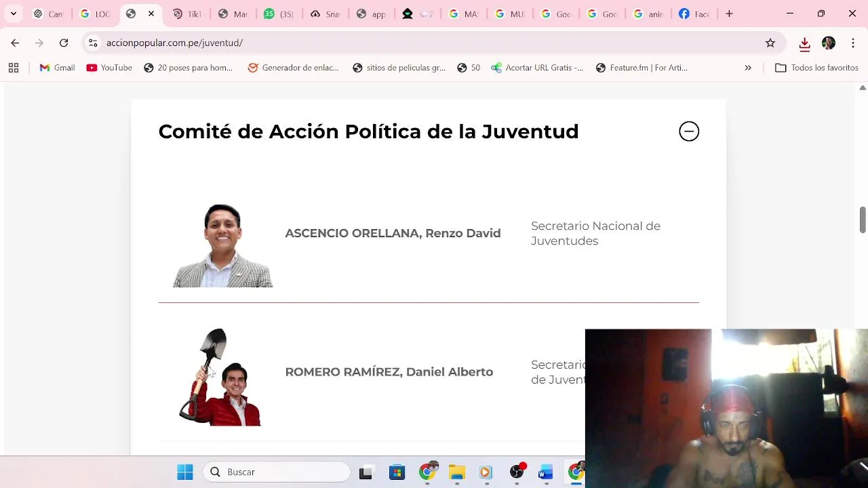Click Secretario Nacional de Juventudes role text
The width and height of the screenshot is (868, 488).
[x=595, y=233]
